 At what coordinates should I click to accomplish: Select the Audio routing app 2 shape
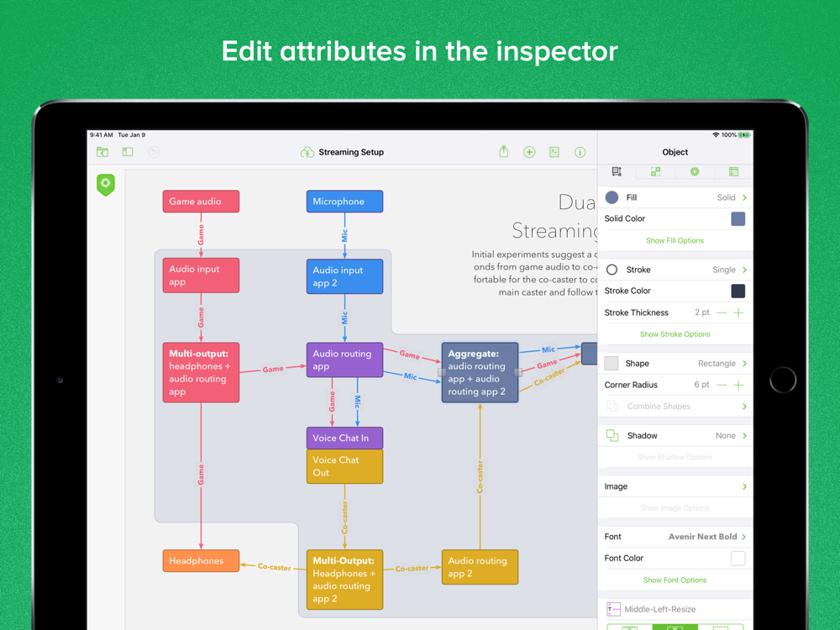(x=480, y=567)
